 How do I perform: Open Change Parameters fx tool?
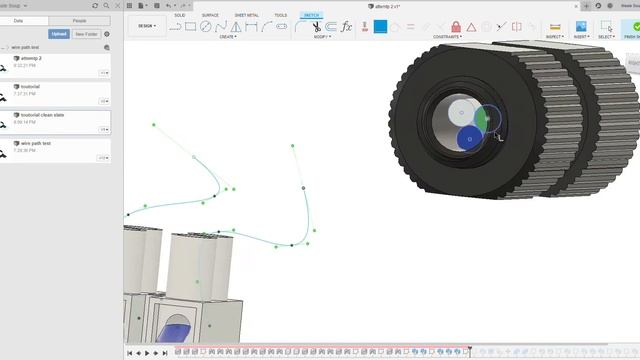347,27
